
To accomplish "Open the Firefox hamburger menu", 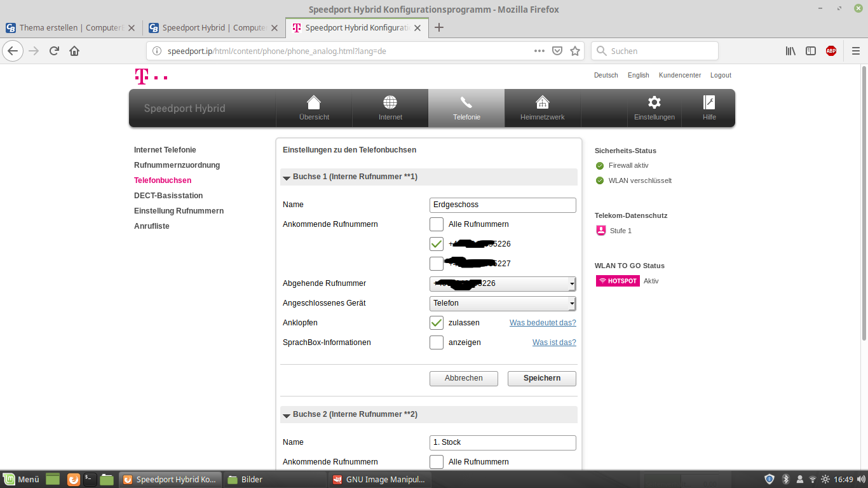I will 855,51.
